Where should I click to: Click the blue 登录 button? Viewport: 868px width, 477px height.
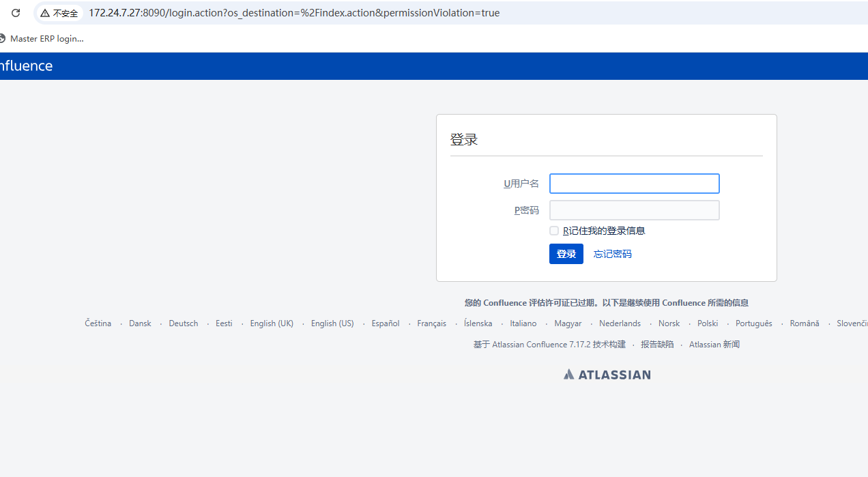(x=566, y=254)
